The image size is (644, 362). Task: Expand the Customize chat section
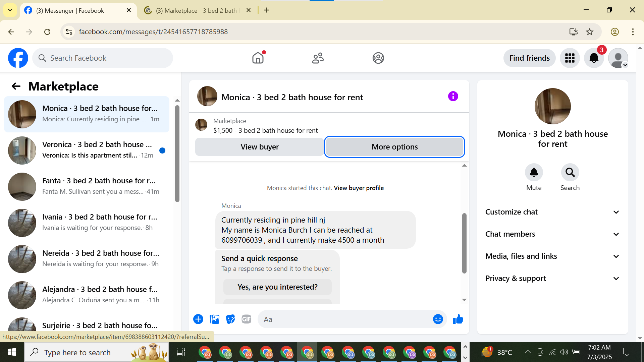(x=552, y=212)
